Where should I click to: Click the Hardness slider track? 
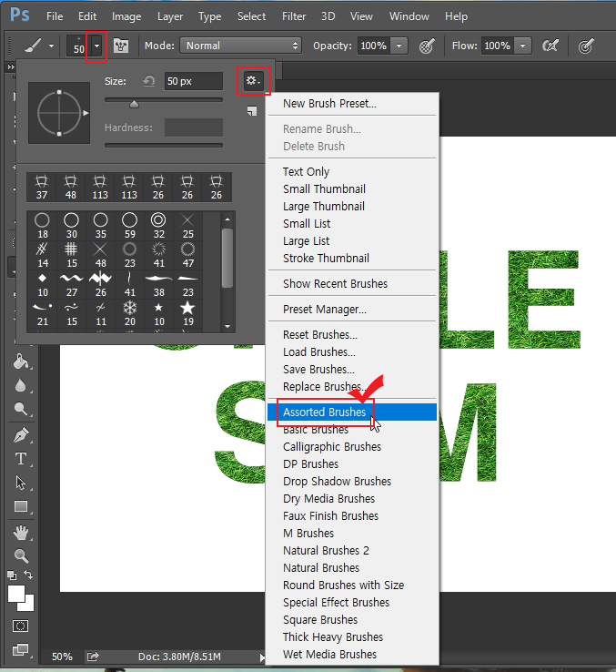pyautogui.click(x=164, y=146)
